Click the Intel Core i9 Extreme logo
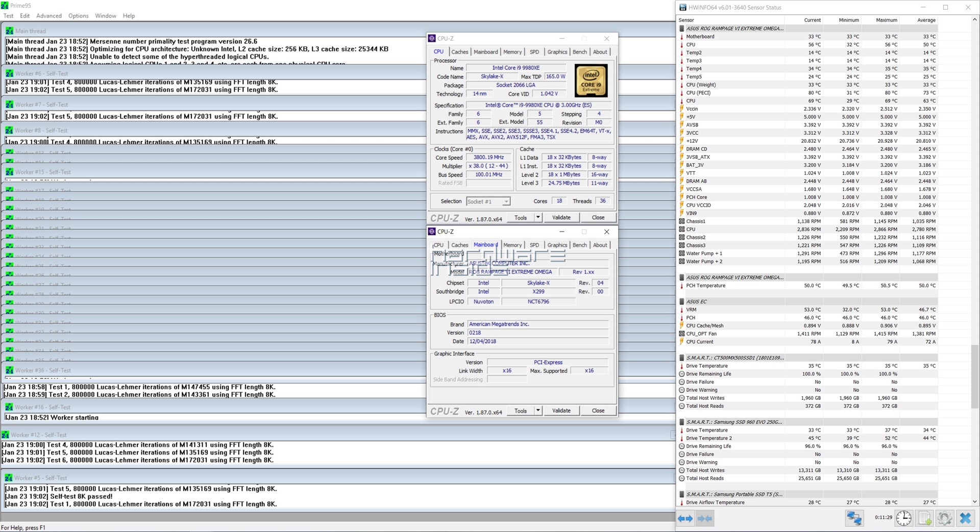The height and width of the screenshot is (532, 980). point(591,81)
